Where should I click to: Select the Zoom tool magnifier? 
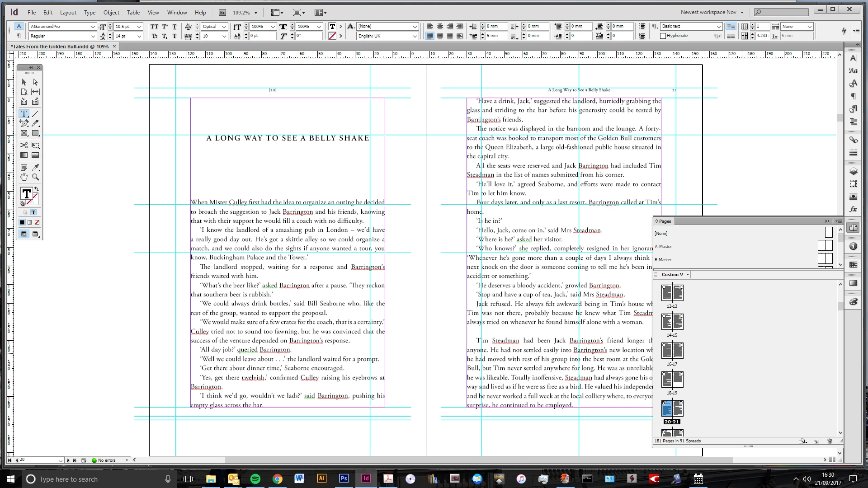point(35,177)
